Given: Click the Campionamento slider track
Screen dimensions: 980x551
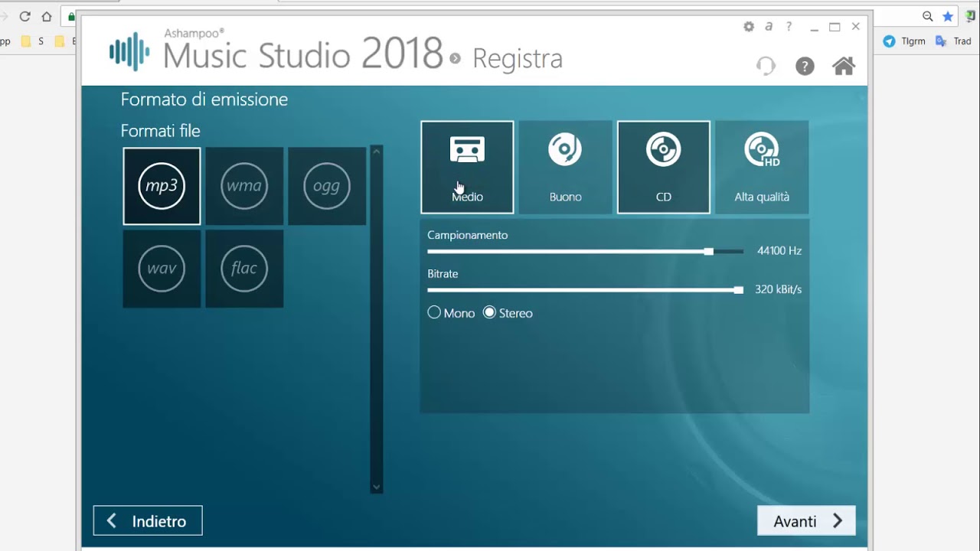Looking at the screenshot, I should tap(585, 251).
